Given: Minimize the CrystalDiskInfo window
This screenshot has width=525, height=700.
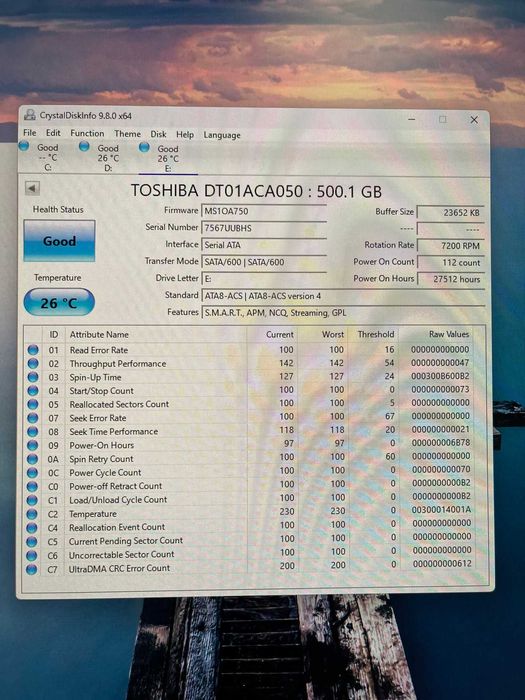Looking at the screenshot, I should tap(412, 119).
